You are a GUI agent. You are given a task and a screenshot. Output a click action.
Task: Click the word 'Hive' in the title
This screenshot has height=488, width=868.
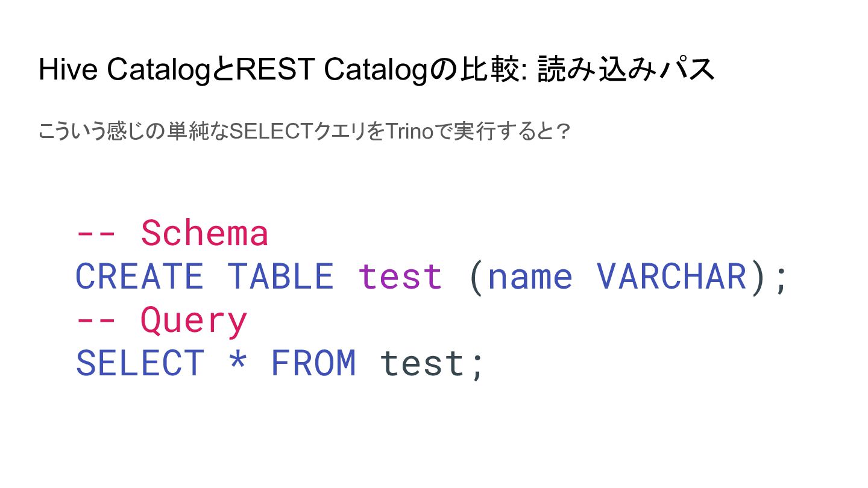click(x=68, y=70)
